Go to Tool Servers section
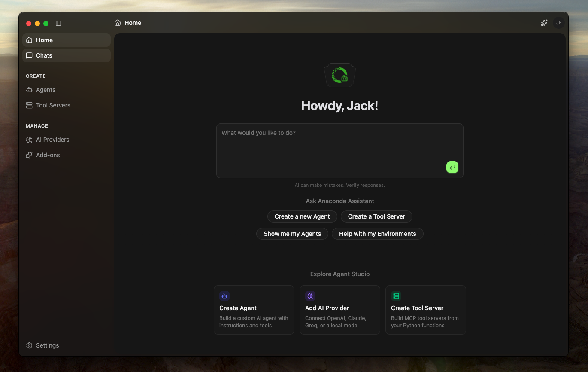 [x=67, y=105]
